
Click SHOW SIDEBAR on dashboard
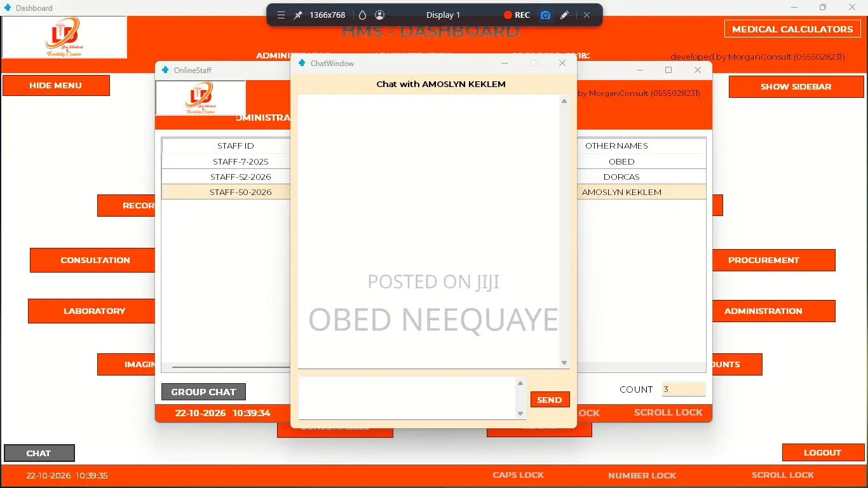tap(796, 86)
